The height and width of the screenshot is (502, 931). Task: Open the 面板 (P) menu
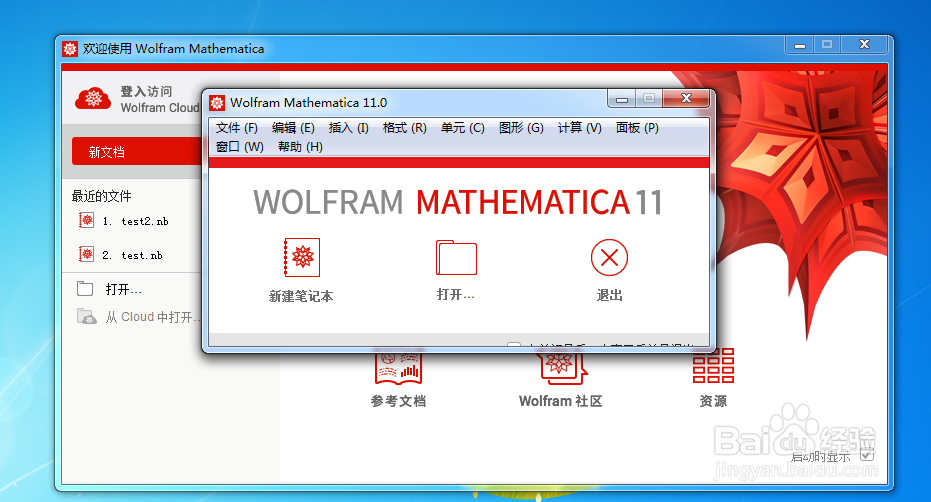637,128
